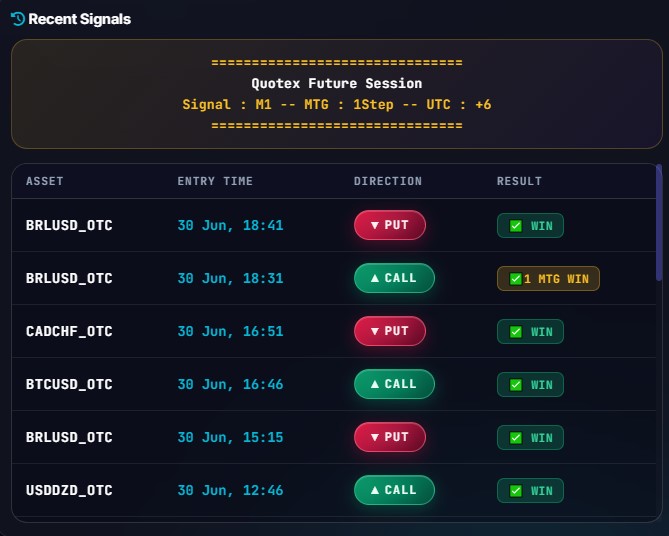This screenshot has height=536, width=669.
Task: Click the green check in BTCUSD_OTC WIN result
Action: tap(515, 385)
